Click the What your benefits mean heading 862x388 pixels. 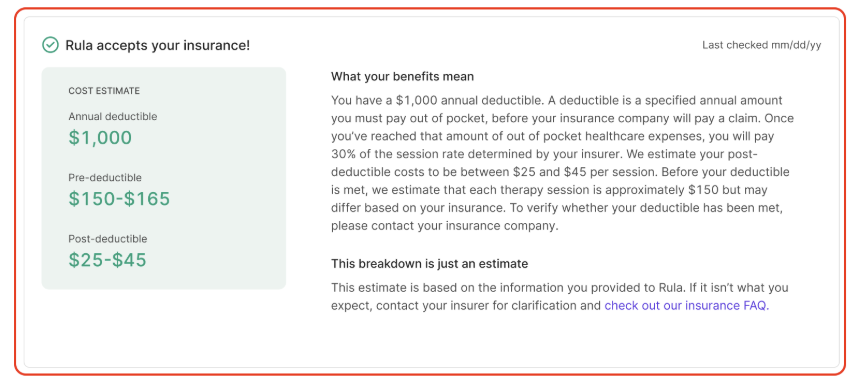[402, 76]
